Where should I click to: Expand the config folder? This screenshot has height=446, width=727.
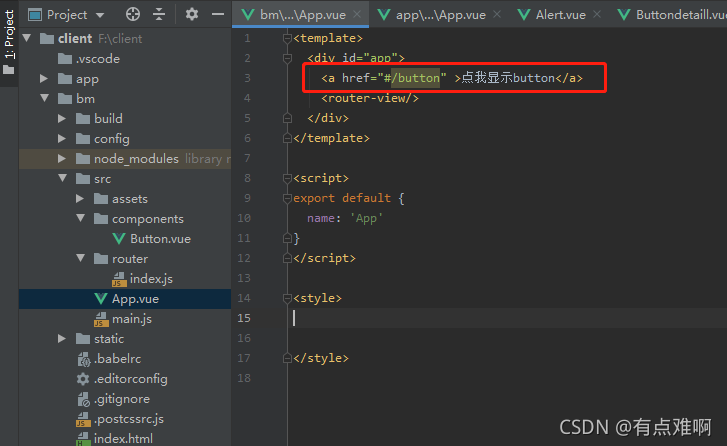point(62,138)
